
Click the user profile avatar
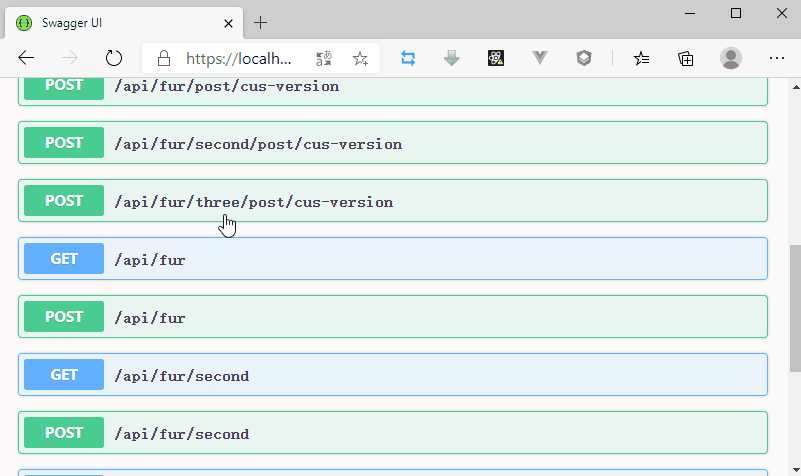click(x=731, y=58)
